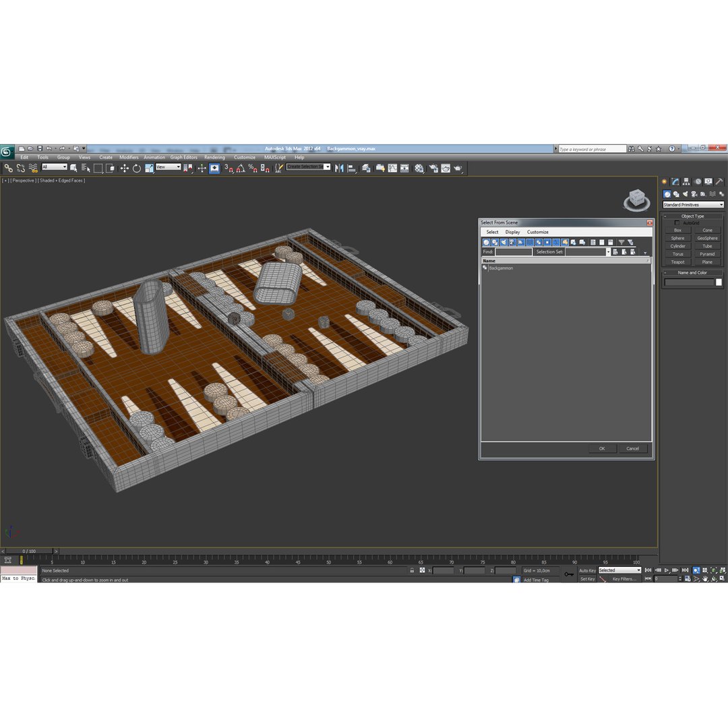Image resolution: width=728 pixels, height=728 pixels.
Task: Click the Mirror tool icon
Action: [339, 169]
